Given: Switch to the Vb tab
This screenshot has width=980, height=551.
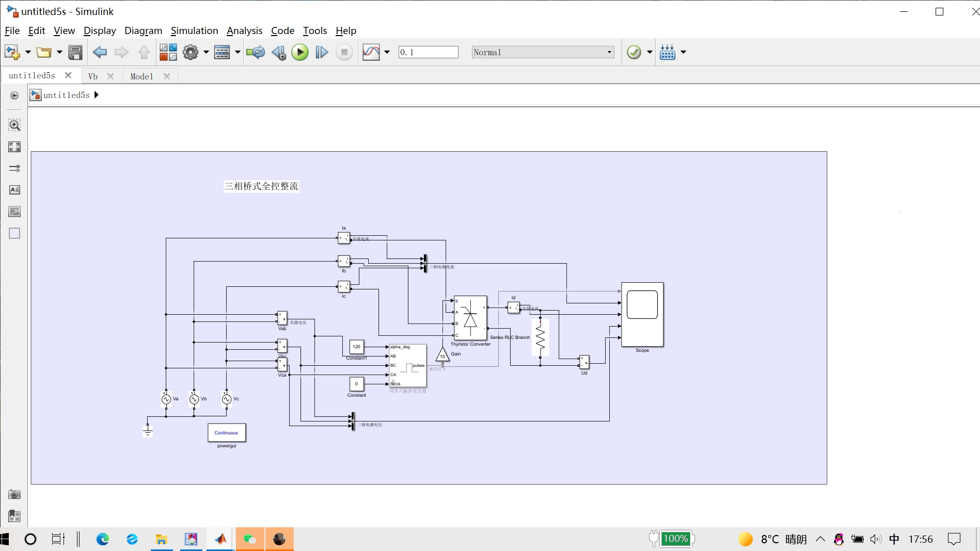Looking at the screenshot, I should pyautogui.click(x=93, y=76).
